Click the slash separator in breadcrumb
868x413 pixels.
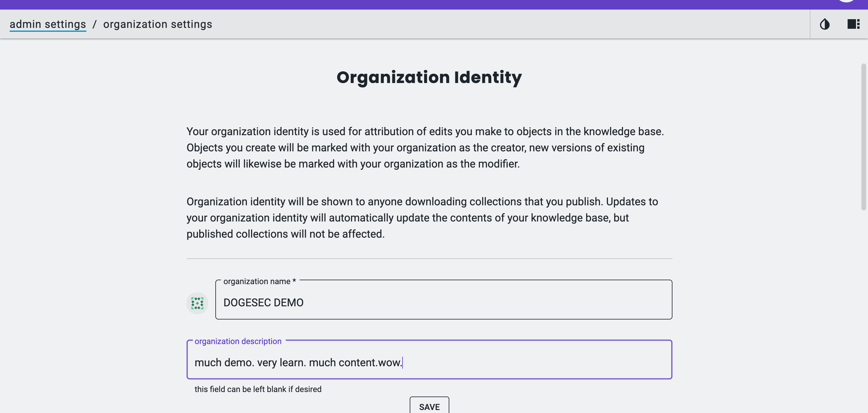(x=95, y=24)
